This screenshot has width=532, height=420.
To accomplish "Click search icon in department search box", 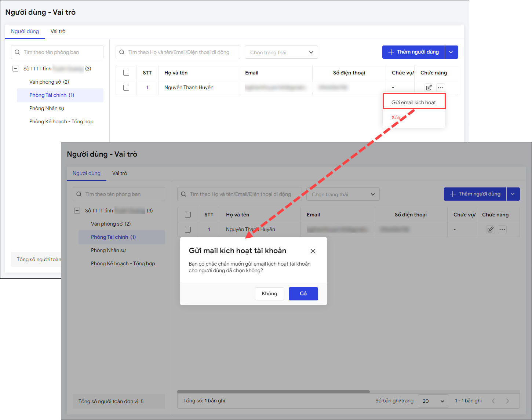I will coord(17,52).
